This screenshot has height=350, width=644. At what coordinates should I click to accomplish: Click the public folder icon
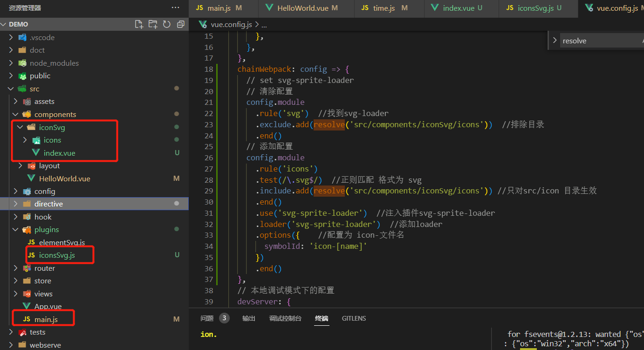[22, 75]
